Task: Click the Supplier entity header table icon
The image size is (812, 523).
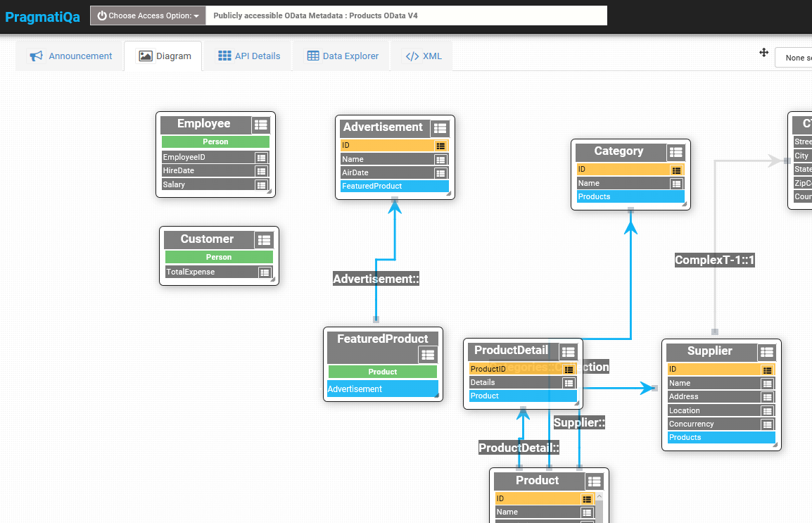Action: (767, 352)
